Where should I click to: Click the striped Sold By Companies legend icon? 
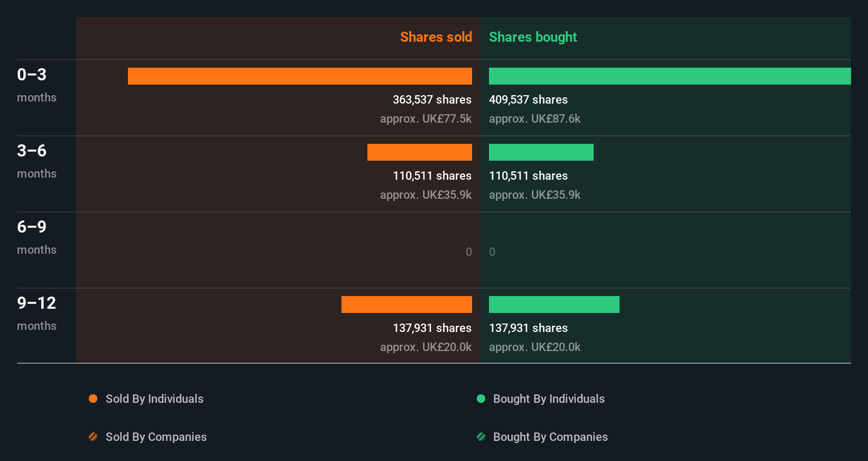coord(93,437)
